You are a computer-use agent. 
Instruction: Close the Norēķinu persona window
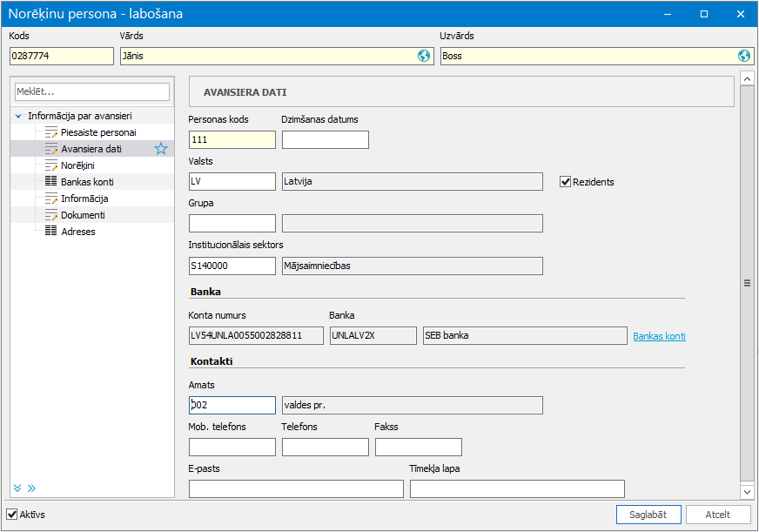(x=741, y=14)
